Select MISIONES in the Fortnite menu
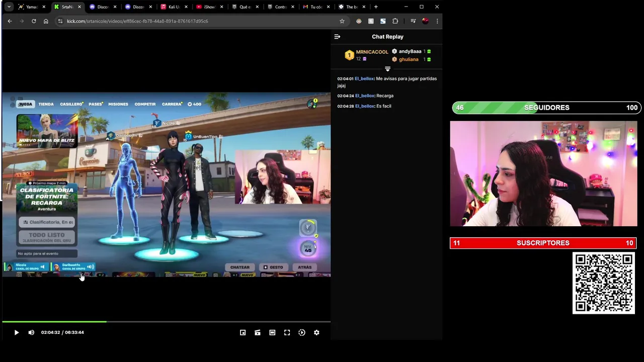The height and width of the screenshot is (362, 644). pyautogui.click(x=118, y=104)
